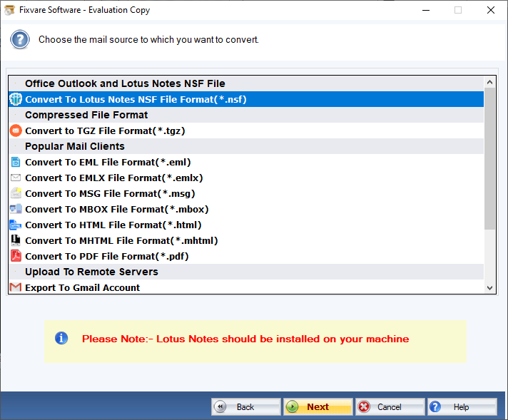Click the MHTML file format icon
The height and width of the screenshot is (420, 508).
click(x=16, y=240)
